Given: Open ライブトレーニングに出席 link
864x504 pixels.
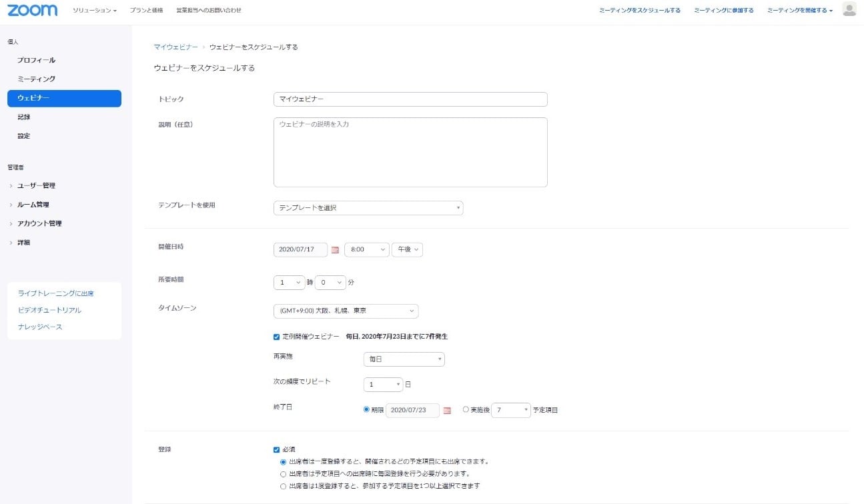Looking at the screenshot, I should tap(56, 293).
